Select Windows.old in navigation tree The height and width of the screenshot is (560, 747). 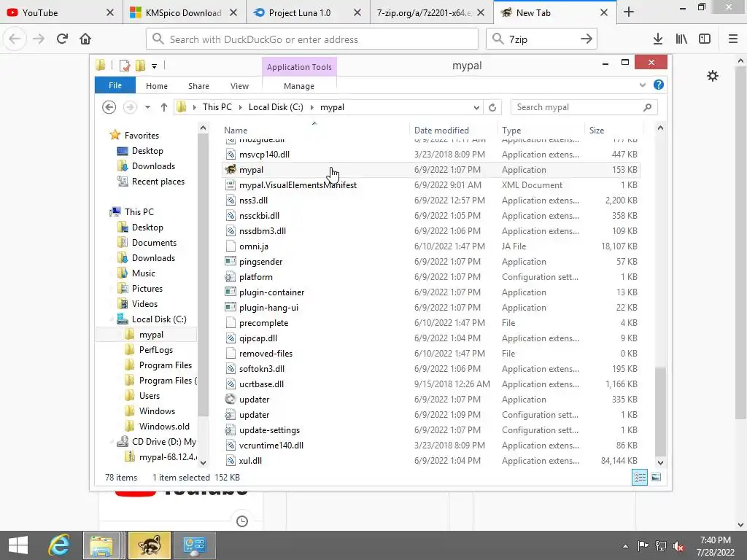164,426
